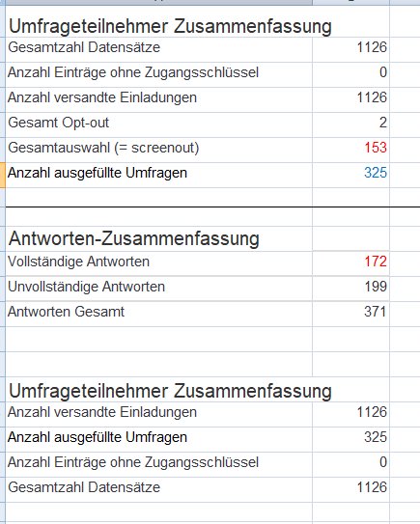Click the lower Anzahl Einträge ohne Zugangsschlüssel label
Viewport: 420px width, 524px height.
click(x=133, y=462)
